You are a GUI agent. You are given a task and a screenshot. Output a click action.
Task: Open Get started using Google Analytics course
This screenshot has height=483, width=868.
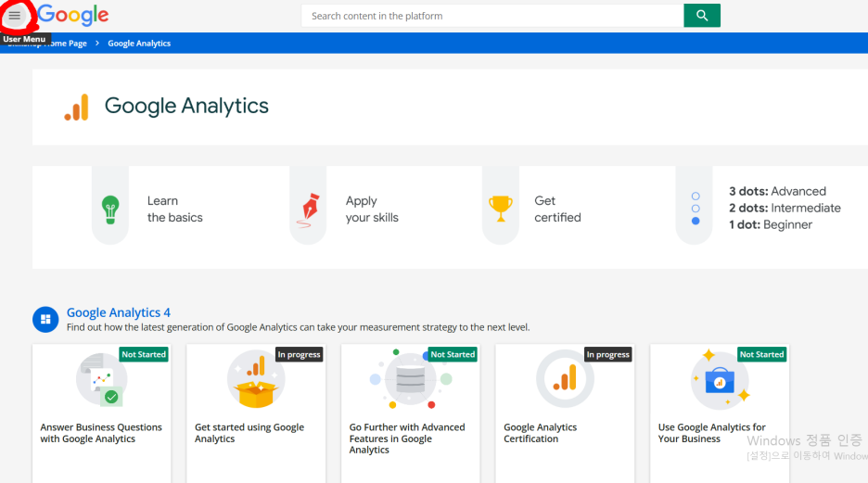pos(249,433)
